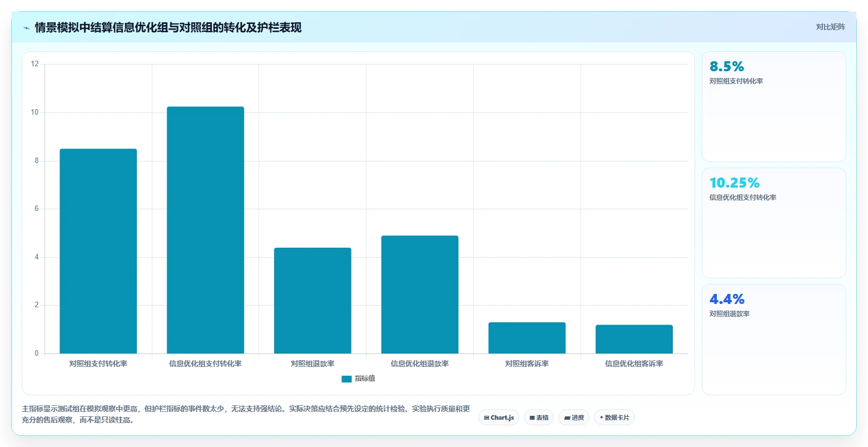The width and height of the screenshot is (868, 447).
Task: Click the y-axis value 4
Action: click(37, 257)
